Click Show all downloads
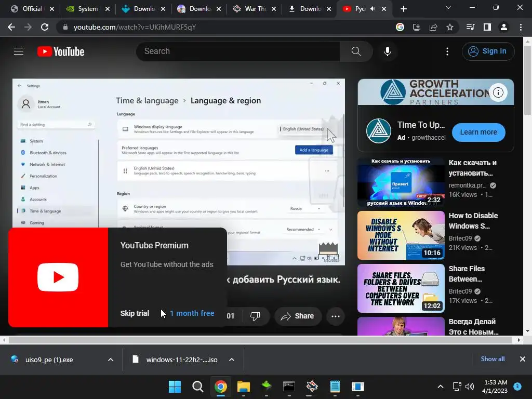Screen dimensions: 532x399 click(493, 359)
